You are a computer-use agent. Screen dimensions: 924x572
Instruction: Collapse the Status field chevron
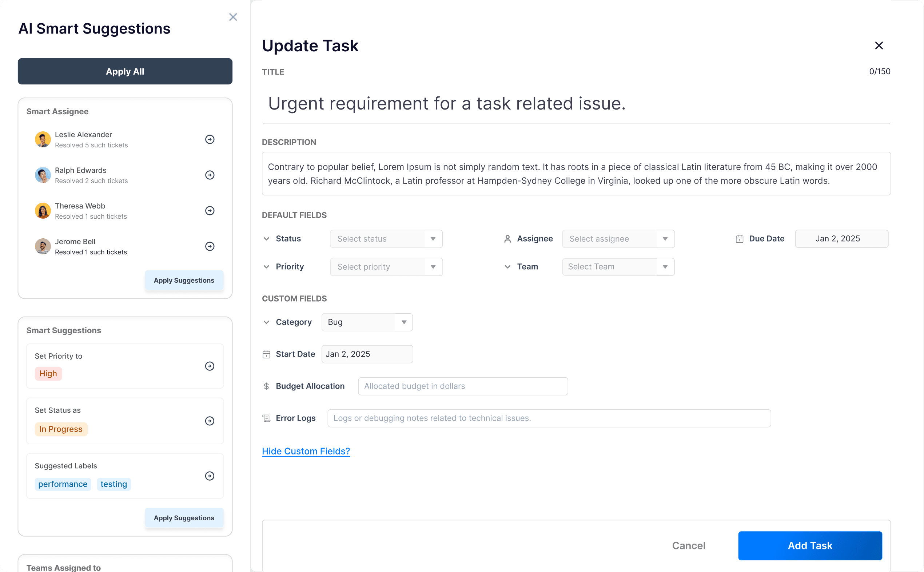point(266,239)
